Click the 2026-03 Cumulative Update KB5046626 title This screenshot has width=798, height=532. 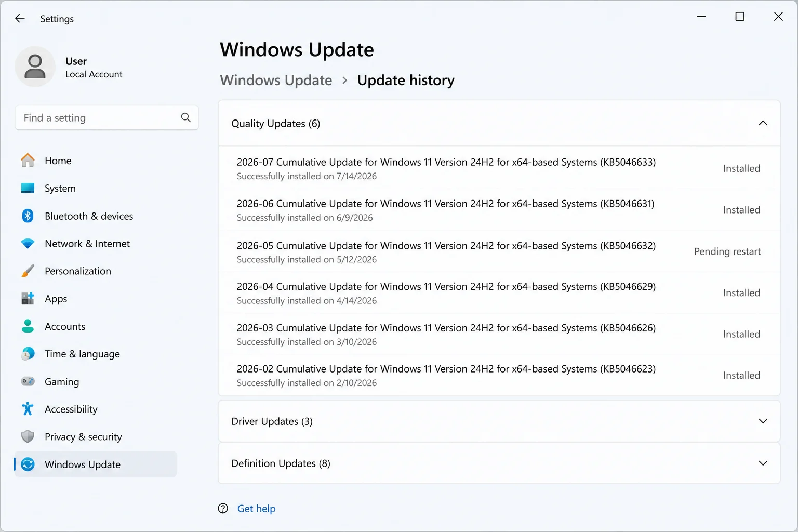(446, 328)
